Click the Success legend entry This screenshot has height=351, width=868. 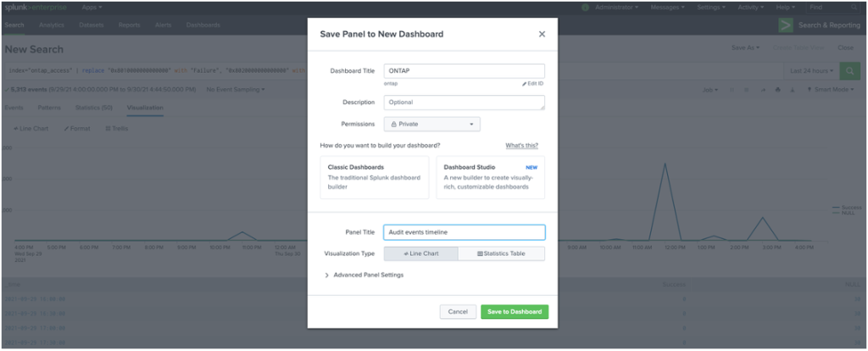pyautogui.click(x=847, y=207)
